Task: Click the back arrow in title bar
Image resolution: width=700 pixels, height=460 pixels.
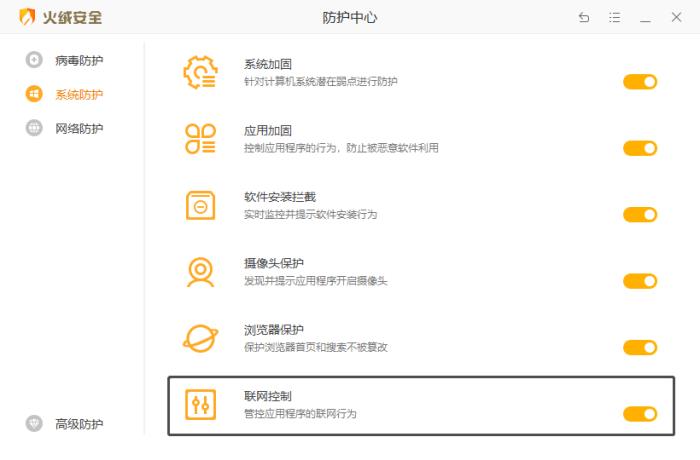Action: click(x=584, y=18)
